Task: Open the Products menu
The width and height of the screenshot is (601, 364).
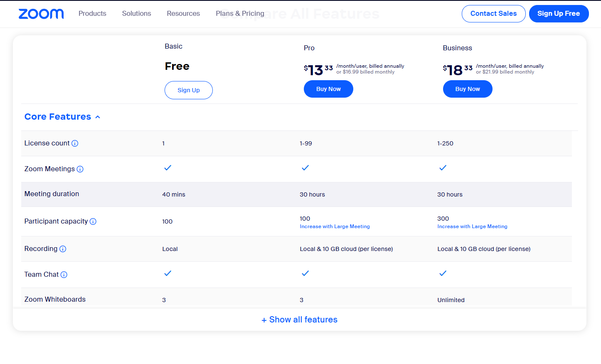Action: coord(92,14)
